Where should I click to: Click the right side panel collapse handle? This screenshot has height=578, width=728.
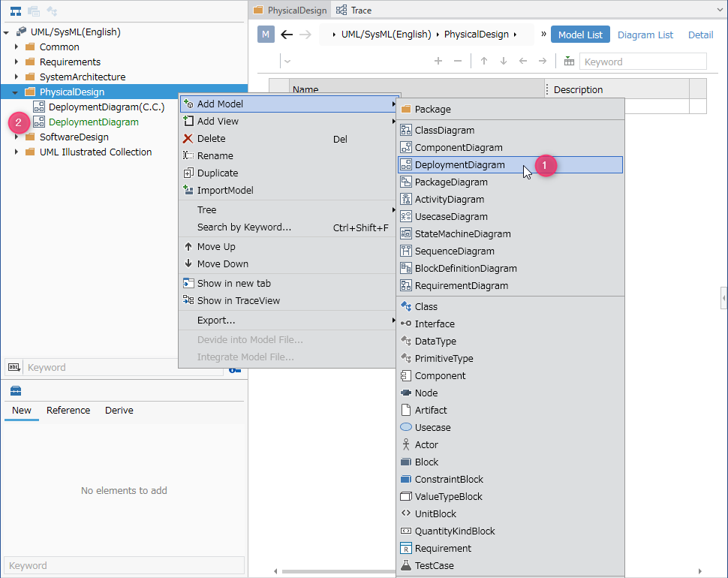point(723,298)
